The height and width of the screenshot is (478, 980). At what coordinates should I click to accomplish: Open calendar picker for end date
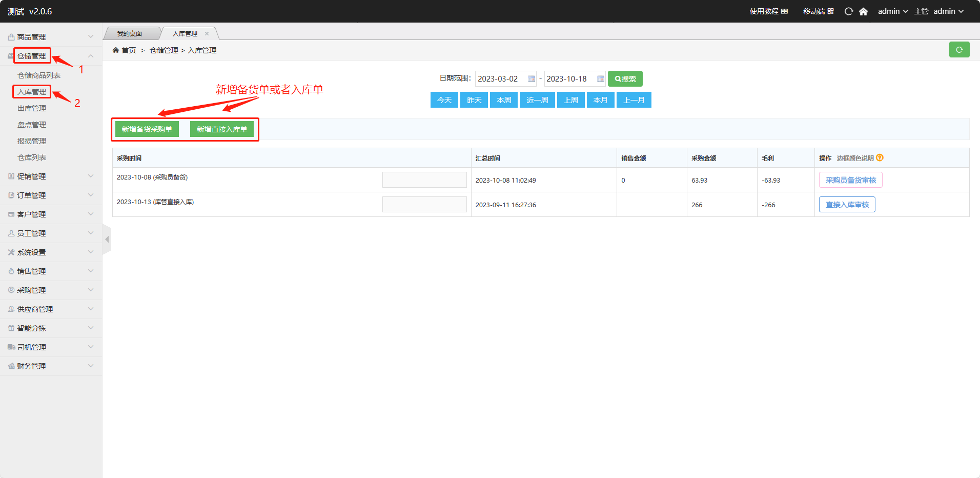[600, 79]
